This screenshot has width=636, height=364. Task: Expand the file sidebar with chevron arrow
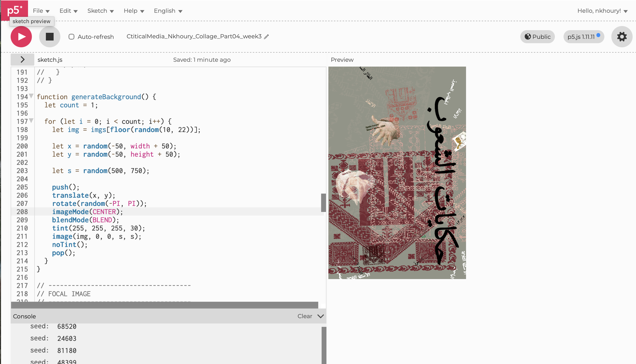22,60
